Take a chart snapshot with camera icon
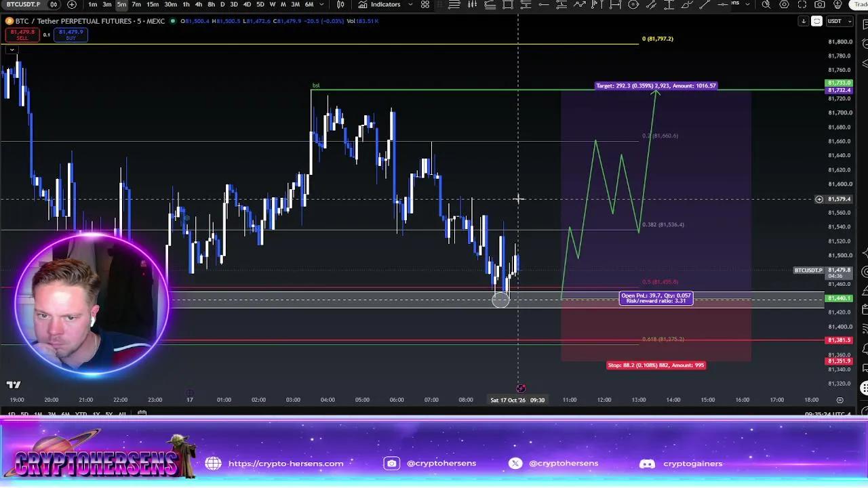The width and height of the screenshot is (868, 488). click(x=819, y=4)
